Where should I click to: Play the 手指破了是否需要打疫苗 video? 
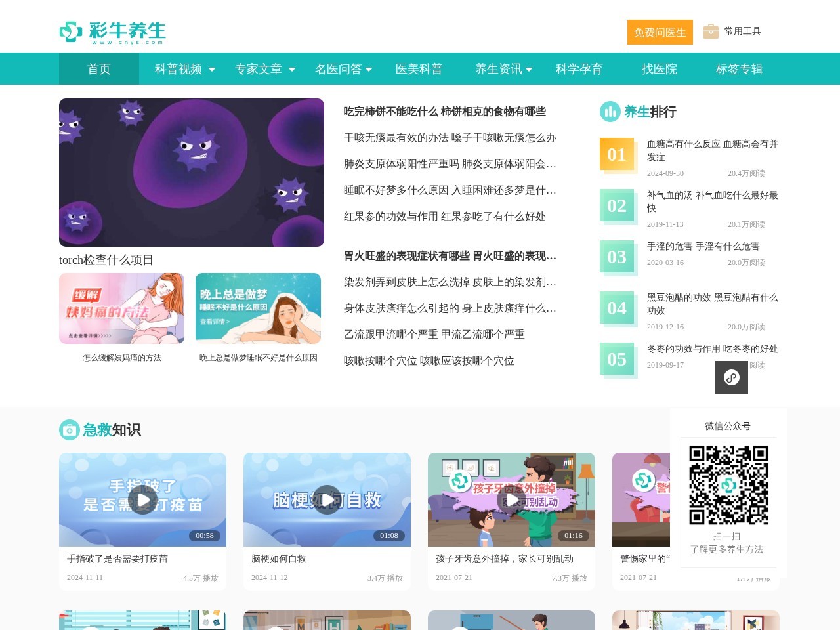point(142,499)
